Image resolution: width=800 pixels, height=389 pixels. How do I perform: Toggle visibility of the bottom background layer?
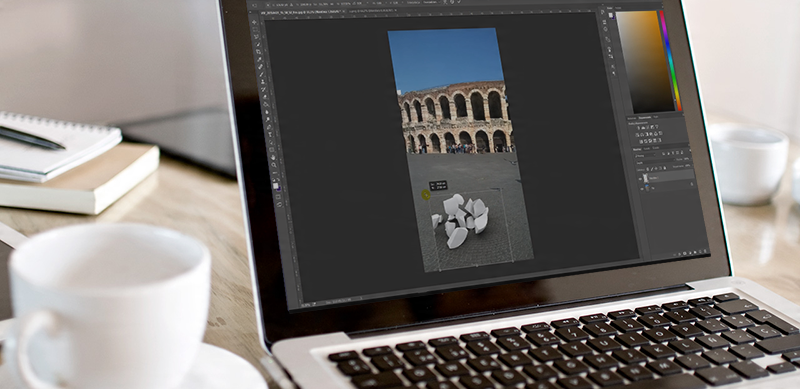642,189
